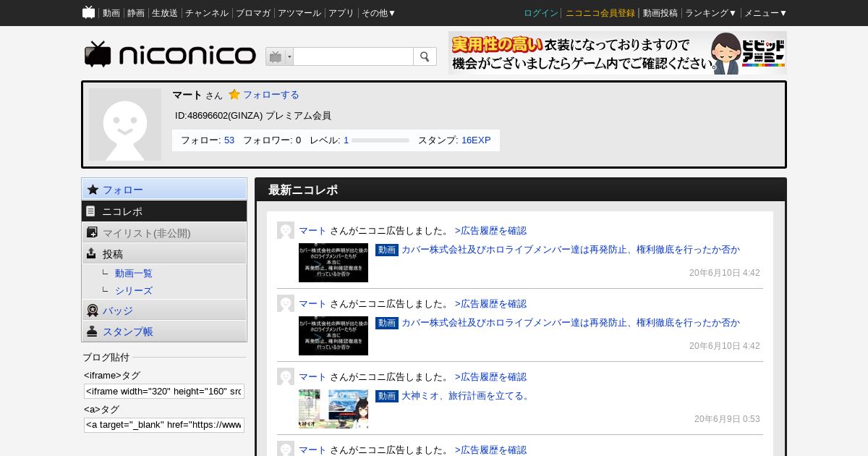868x456 pixels.
Task: Select スタンプ帳 in sidebar
Action: 164,331
